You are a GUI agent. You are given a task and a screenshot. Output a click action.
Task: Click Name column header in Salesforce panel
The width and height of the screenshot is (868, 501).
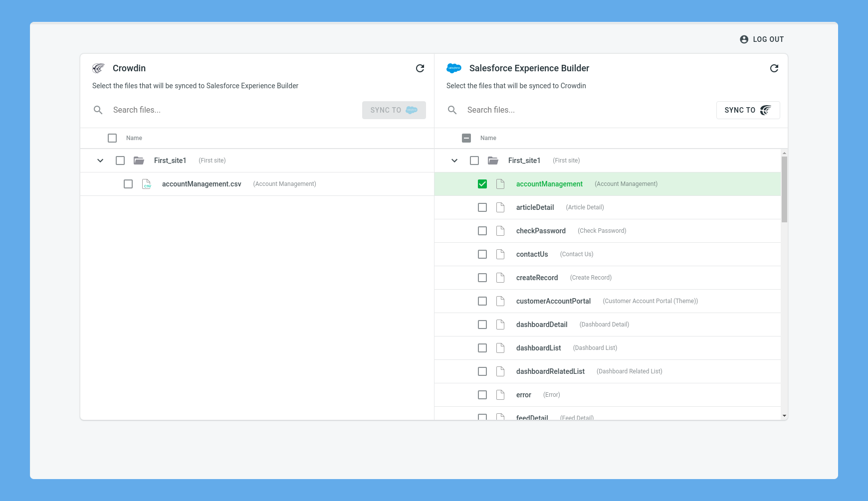[488, 138]
